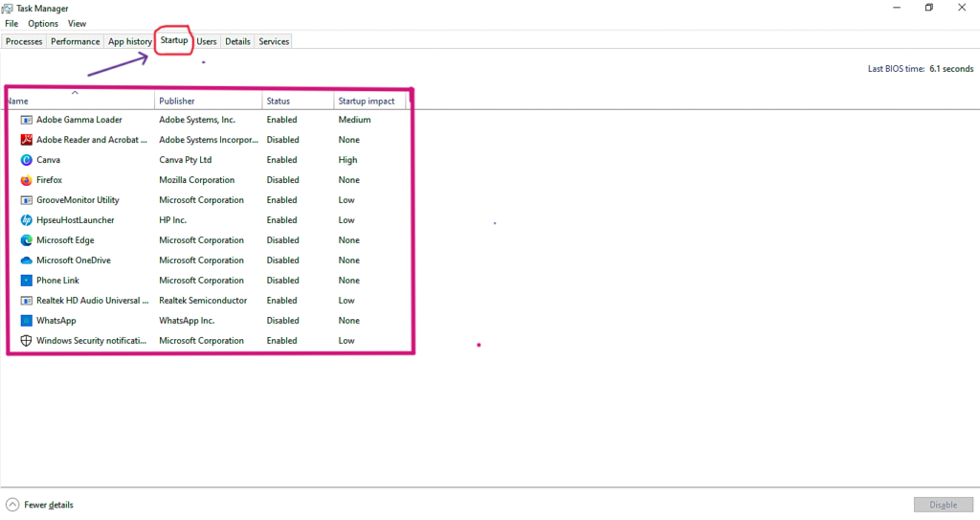Select the Canva row name
Screen dimensions: 980x520
pyautogui.click(x=48, y=160)
